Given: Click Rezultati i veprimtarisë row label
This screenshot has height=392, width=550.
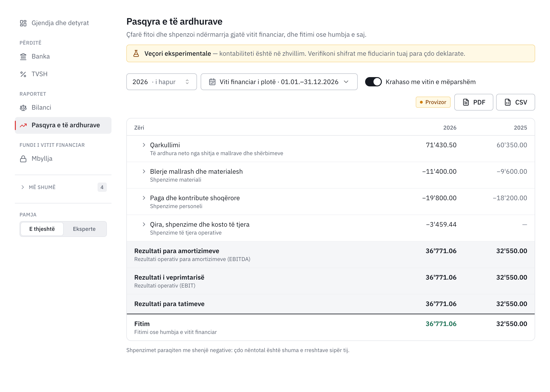Looking at the screenshot, I should click(169, 278).
